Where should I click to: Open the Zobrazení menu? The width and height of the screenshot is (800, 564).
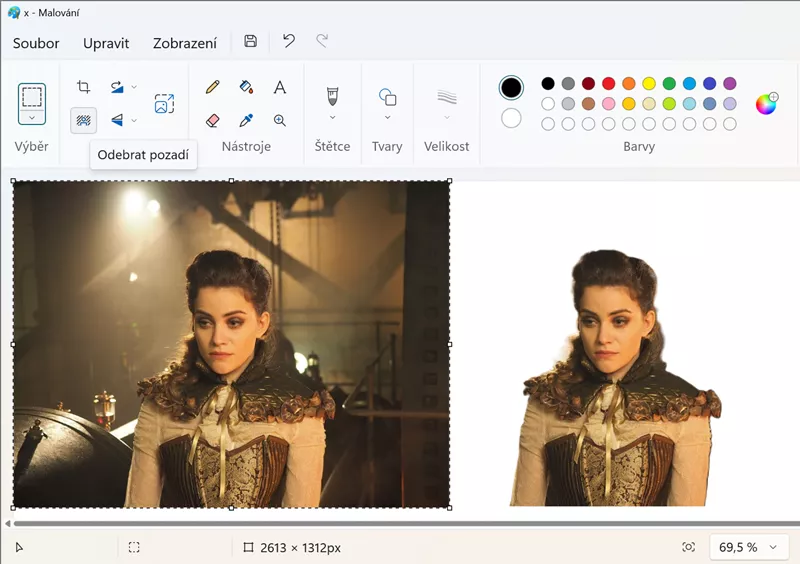click(185, 43)
